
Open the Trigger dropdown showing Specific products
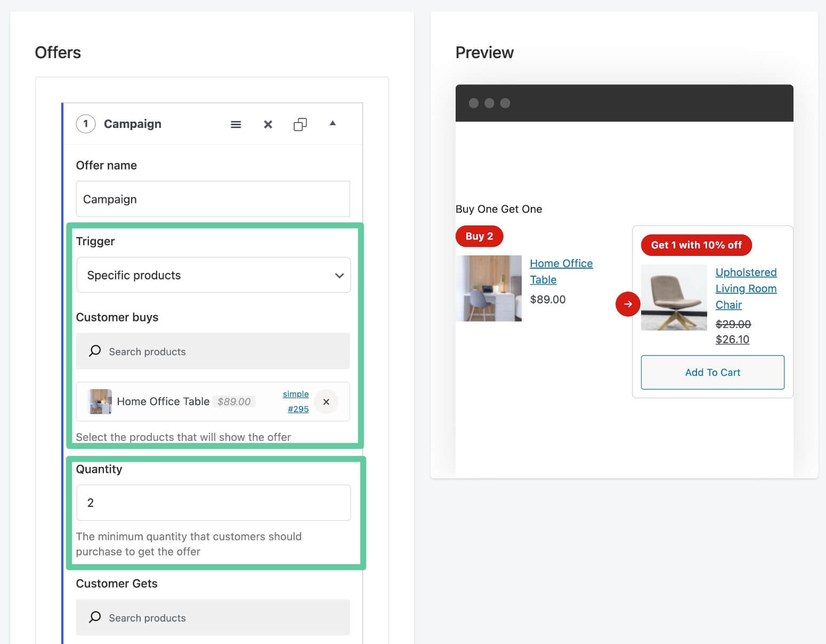tap(213, 275)
